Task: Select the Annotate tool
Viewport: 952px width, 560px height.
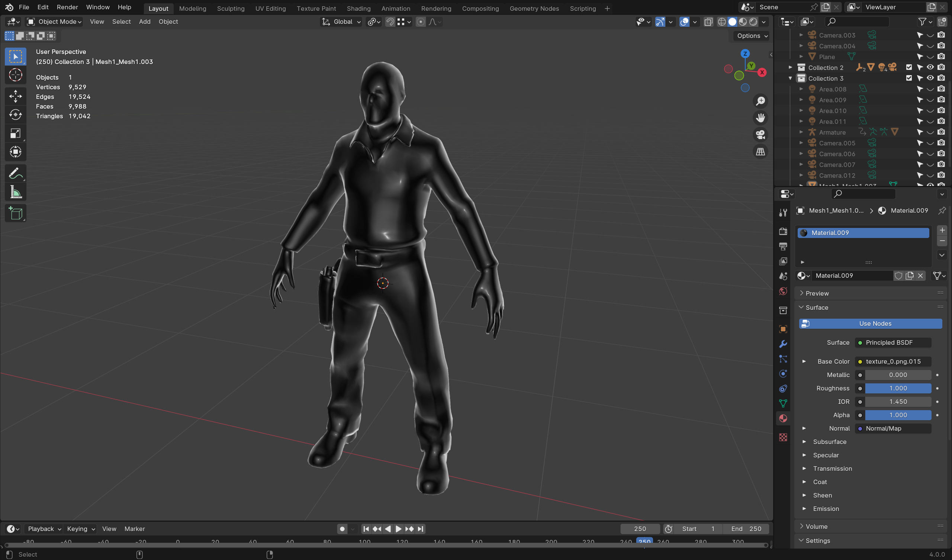Action: (16, 173)
